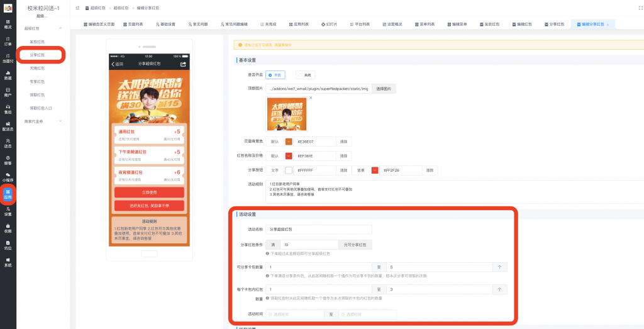
Task: Open the 分享红包 submenu item
Action: pyautogui.click(x=37, y=55)
